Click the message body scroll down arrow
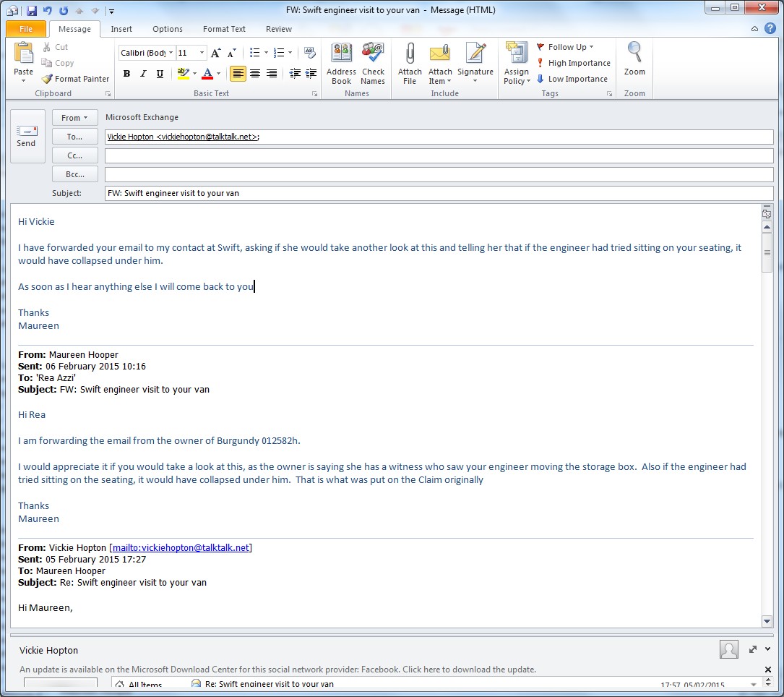 pyautogui.click(x=767, y=622)
